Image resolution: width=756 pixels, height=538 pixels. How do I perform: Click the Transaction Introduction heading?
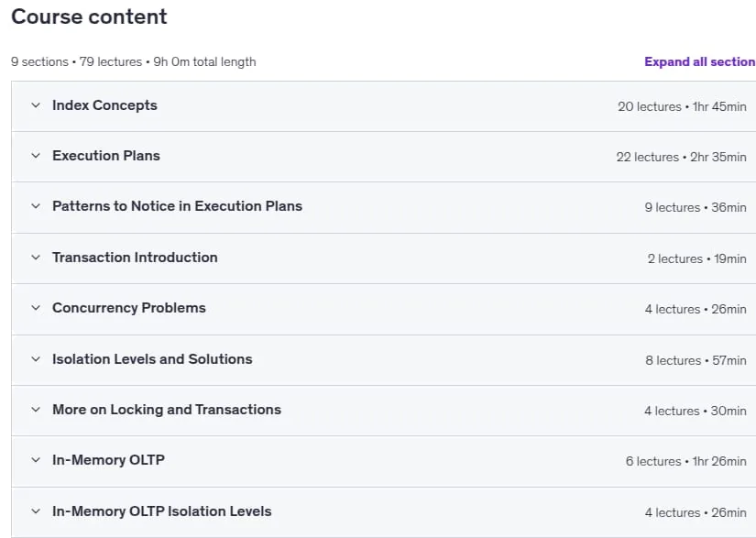pos(135,257)
